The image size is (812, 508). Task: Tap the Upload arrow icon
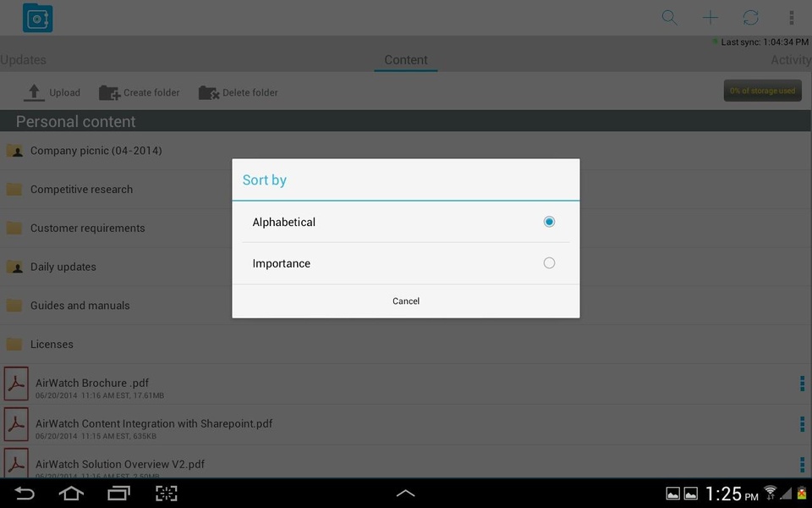[x=34, y=92]
